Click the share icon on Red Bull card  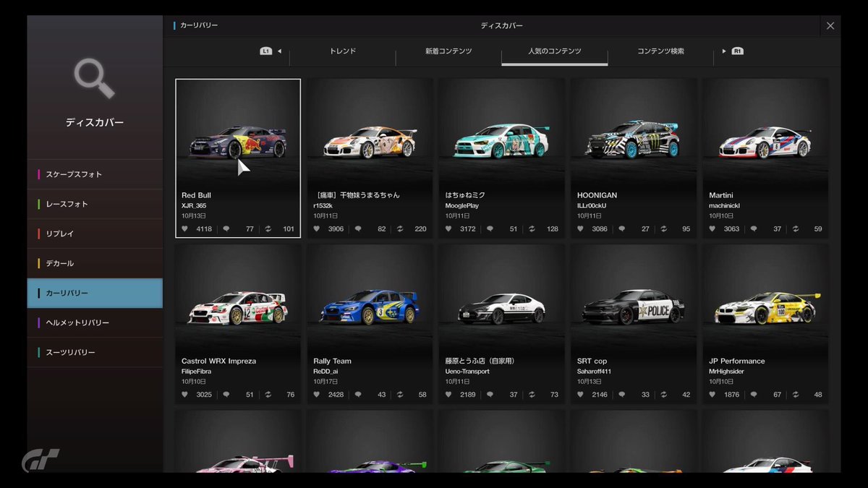point(268,229)
